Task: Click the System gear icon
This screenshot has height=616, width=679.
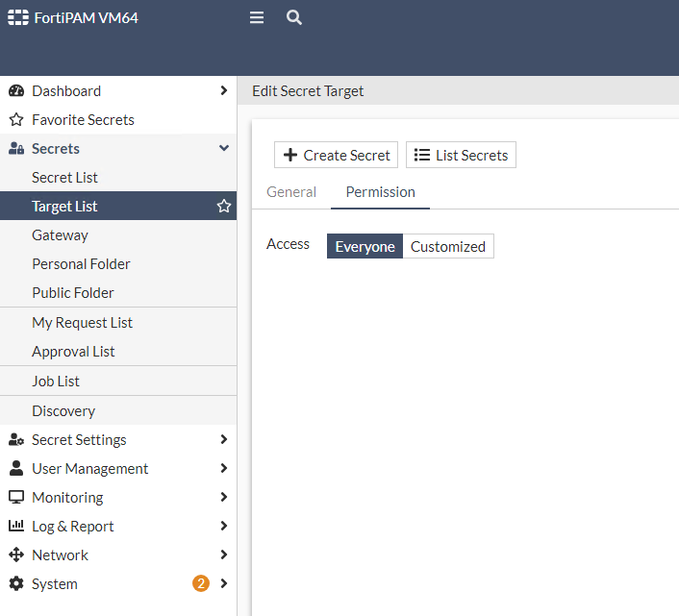Action: pos(15,583)
